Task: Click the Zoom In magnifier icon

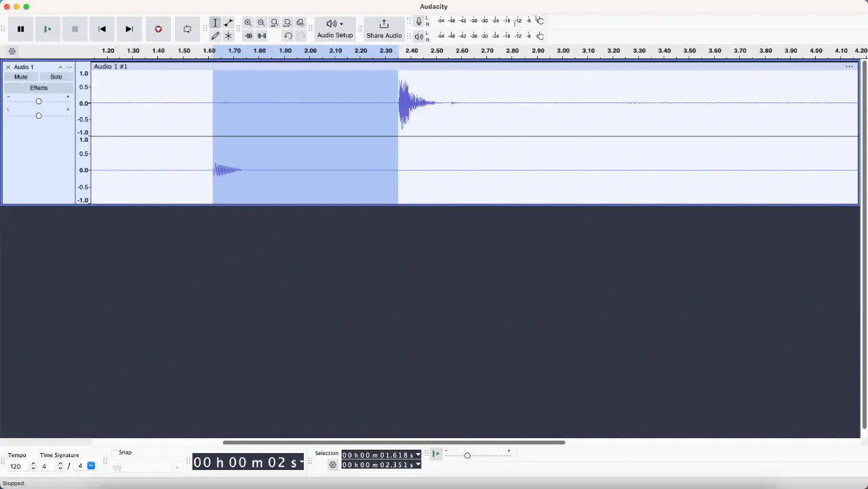Action: (x=248, y=23)
